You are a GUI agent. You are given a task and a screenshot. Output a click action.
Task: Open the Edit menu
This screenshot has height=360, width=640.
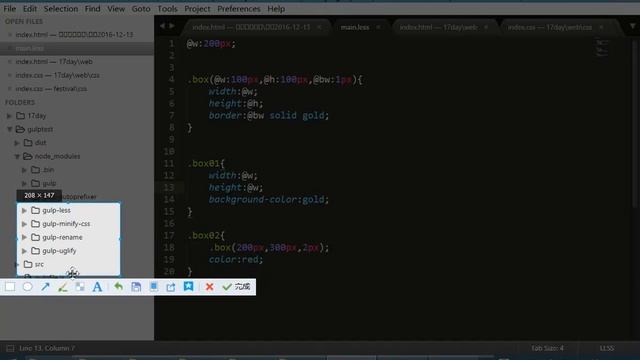pyautogui.click(x=30, y=9)
